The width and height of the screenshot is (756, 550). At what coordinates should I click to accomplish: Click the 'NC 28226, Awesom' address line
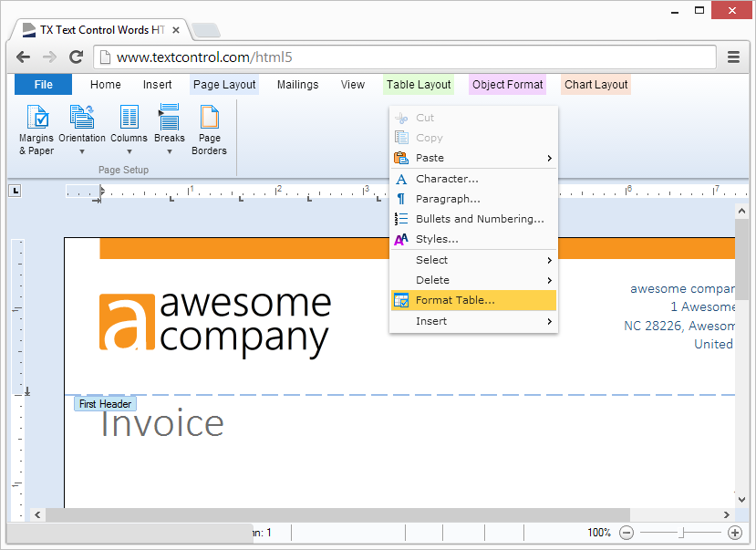click(x=679, y=327)
